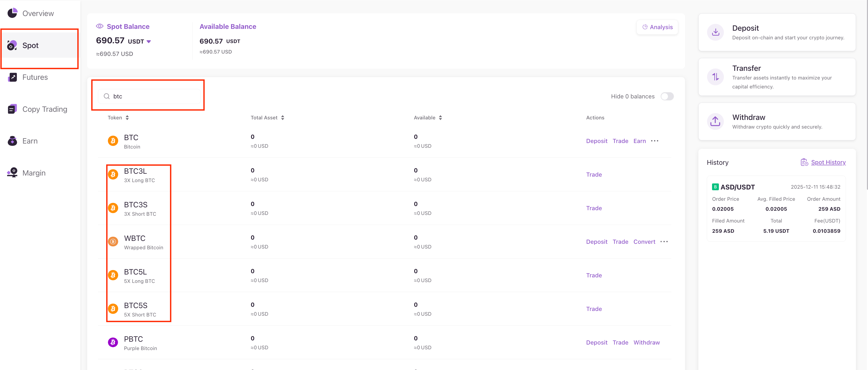Open Copy Trading in sidebar

(44, 109)
